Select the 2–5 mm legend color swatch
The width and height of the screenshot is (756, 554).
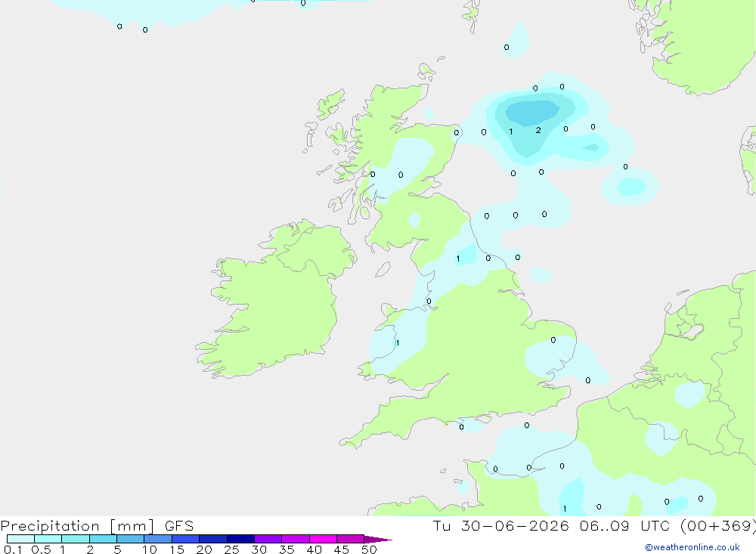tap(103, 539)
